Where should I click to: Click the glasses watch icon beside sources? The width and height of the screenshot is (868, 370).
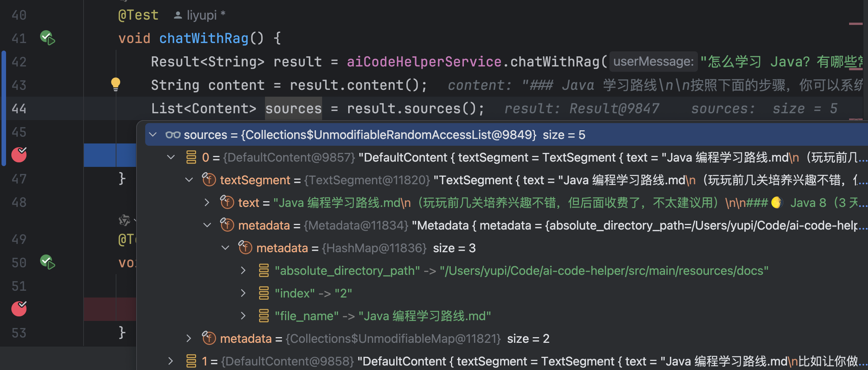click(x=173, y=135)
